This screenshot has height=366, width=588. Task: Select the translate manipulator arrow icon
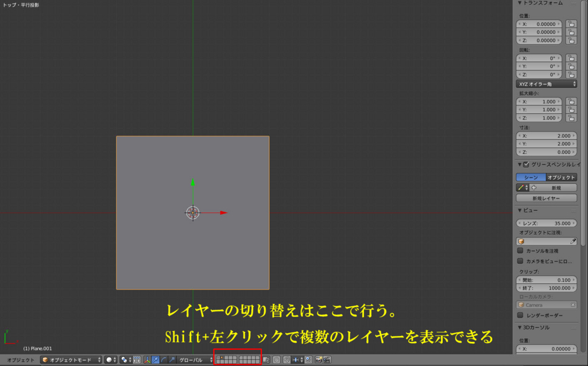click(x=156, y=359)
